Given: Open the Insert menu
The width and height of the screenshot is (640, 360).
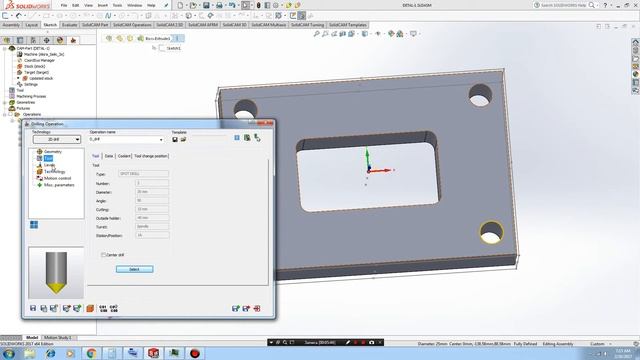Looking at the screenshot, I should 103,5.
